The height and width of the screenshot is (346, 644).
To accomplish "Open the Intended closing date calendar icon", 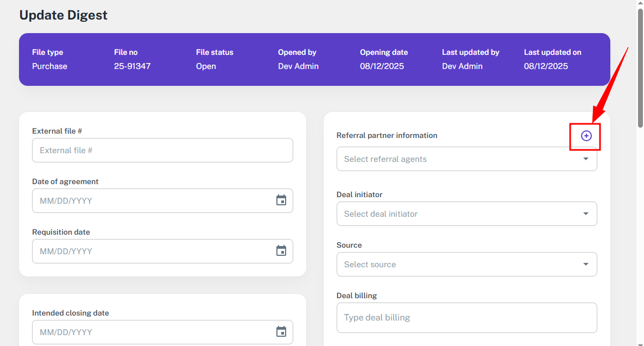I will (281, 332).
